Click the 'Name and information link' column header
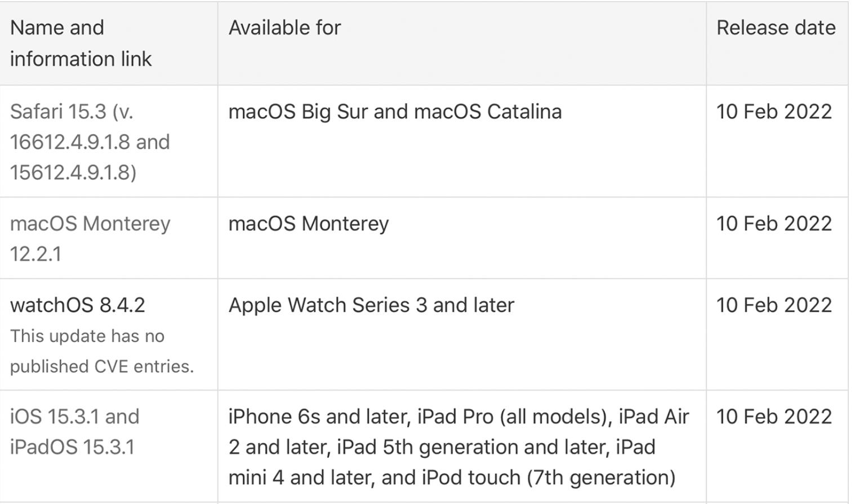The width and height of the screenshot is (855, 504). pos(81,43)
